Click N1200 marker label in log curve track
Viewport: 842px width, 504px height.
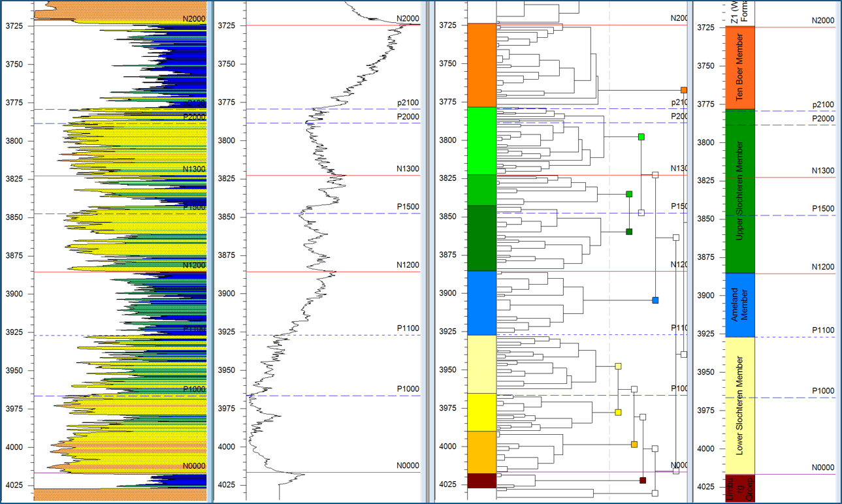(x=408, y=266)
